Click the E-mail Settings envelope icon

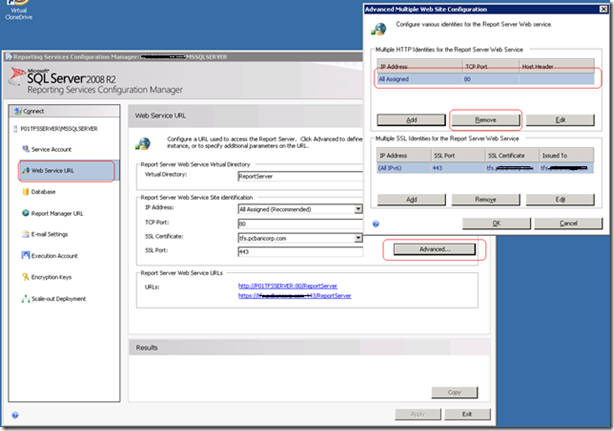pos(25,234)
